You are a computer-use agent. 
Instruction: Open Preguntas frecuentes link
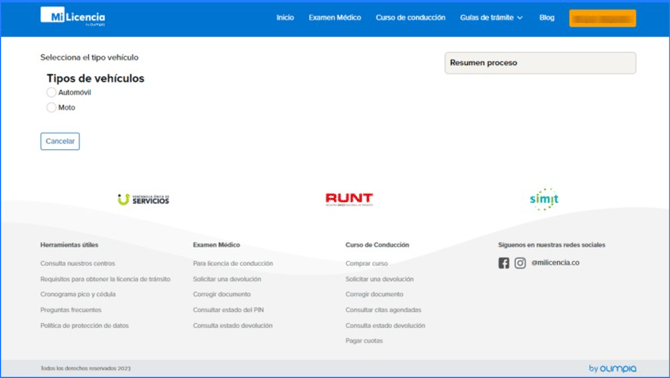(71, 310)
